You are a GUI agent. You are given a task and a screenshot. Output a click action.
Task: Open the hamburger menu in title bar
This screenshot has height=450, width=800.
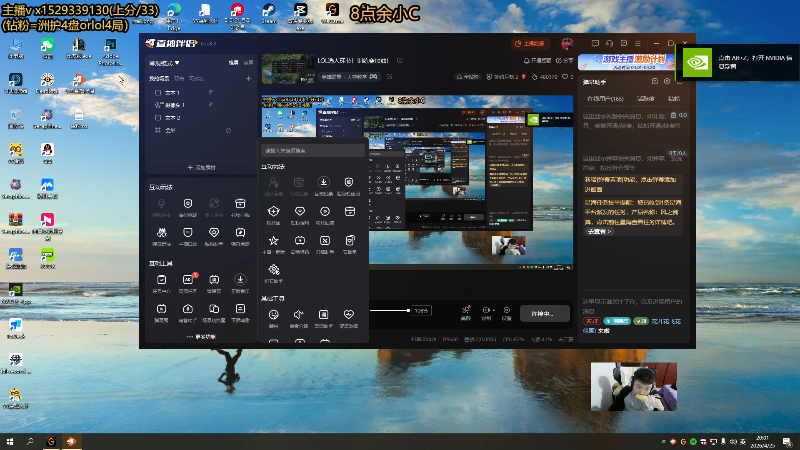tap(638, 43)
